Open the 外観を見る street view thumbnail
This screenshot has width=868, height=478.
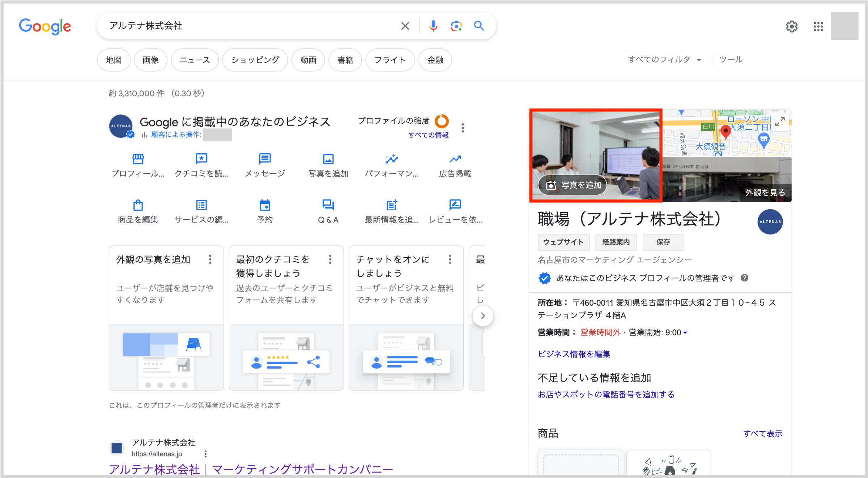727,180
